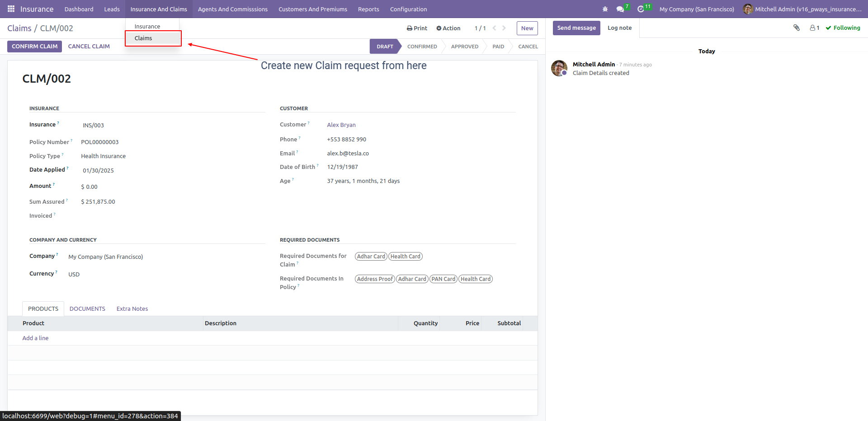Click the New record button
Screen dimensions: 868x421
[527, 28]
